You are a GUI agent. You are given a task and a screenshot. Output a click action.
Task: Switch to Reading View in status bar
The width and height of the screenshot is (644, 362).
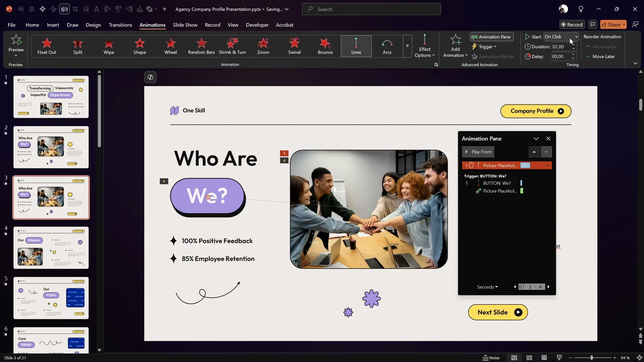(x=544, y=358)
